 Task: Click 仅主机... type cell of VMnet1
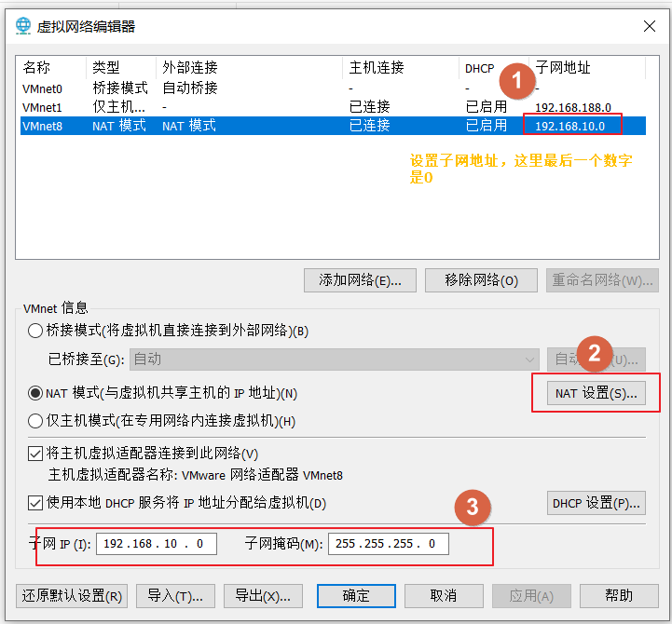click(119, 107)
